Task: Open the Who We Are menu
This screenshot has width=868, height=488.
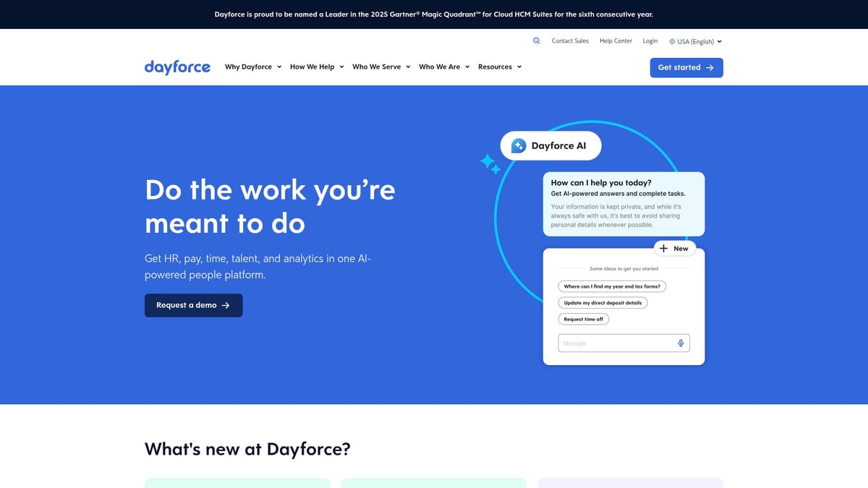Action: pos(443,67)
